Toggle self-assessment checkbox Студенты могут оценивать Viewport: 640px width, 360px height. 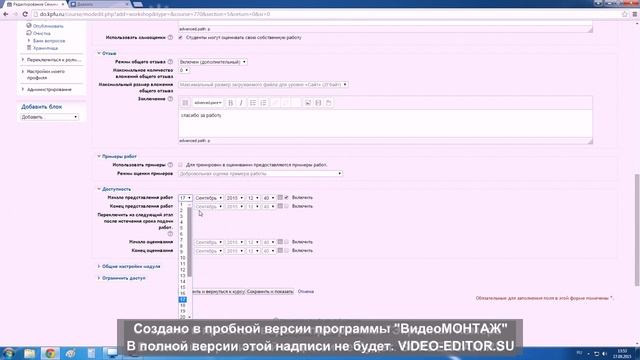point(180,38)
